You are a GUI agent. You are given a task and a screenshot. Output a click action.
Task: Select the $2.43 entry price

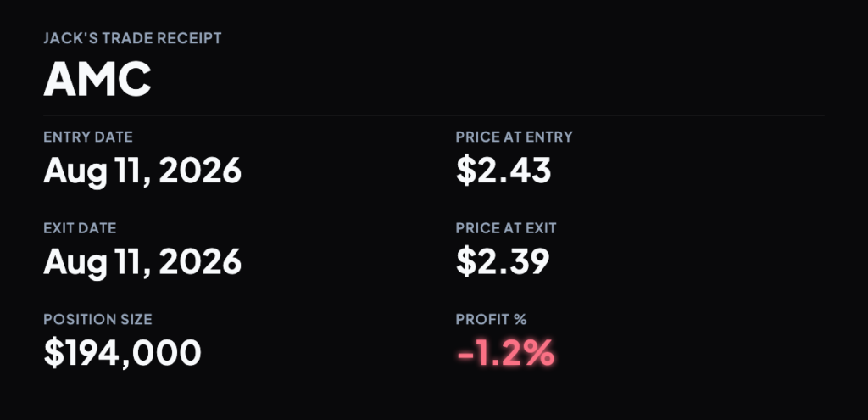pyautogui.click(x=504, y=170)
